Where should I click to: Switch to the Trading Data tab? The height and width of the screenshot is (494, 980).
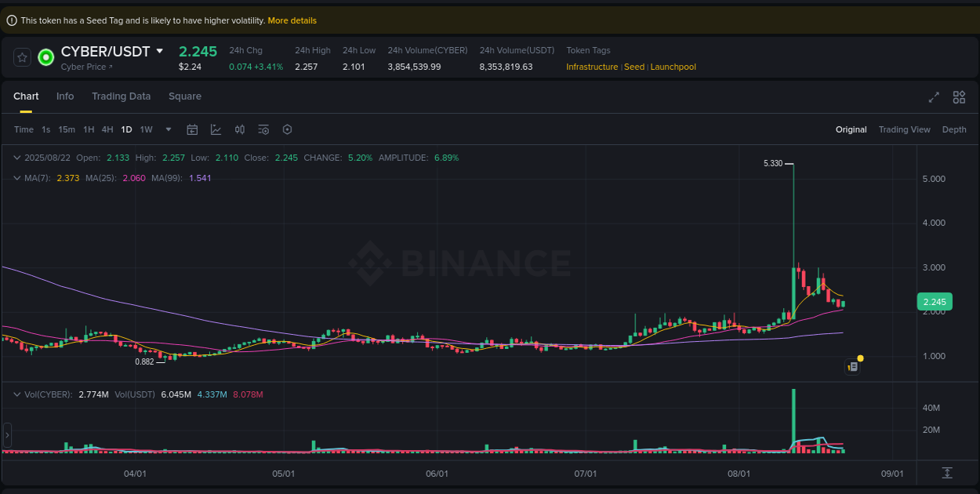(x=121, y=96)
